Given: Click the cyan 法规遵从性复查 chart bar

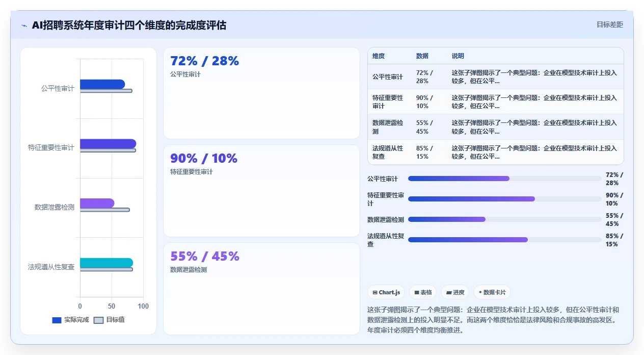Looking at the screenshot, I should [x=106, y=263].
